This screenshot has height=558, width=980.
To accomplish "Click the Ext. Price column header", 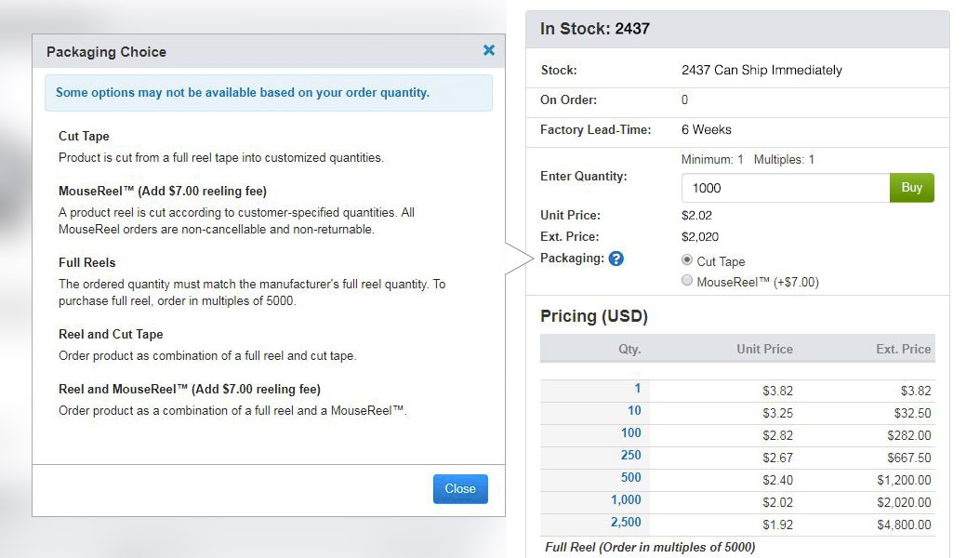I will point(903,349).
